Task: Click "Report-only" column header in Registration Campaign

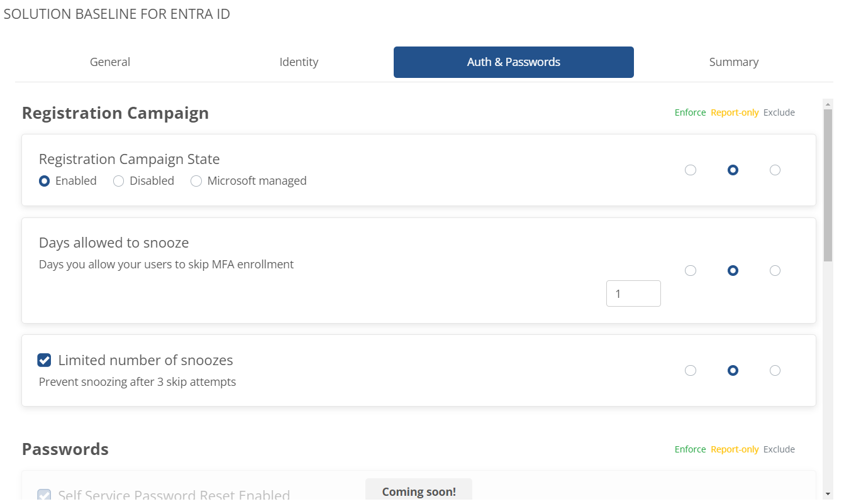Action: pyautogui.click(x=735, y=112)
